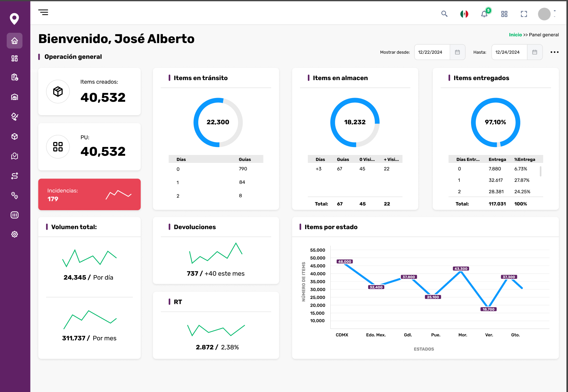Click the package box sidebar icon
Image resolution: width=568 pixels, height=392 pixels.
coord(15,136)
